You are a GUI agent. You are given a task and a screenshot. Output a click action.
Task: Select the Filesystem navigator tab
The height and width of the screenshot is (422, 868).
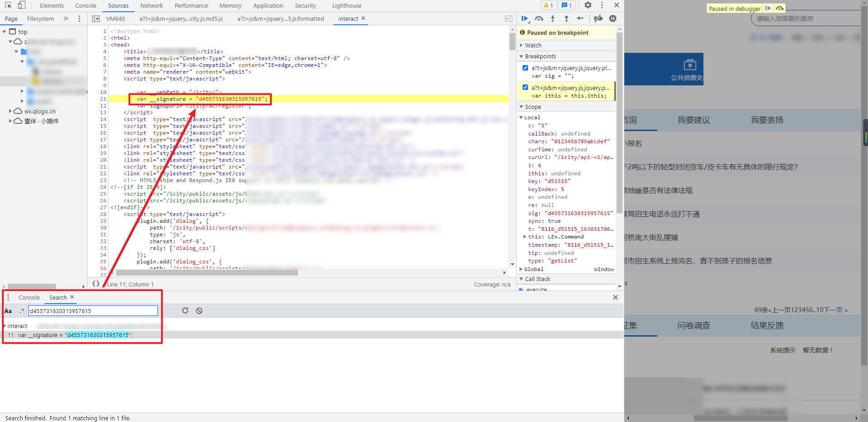[x=40, y=19]
